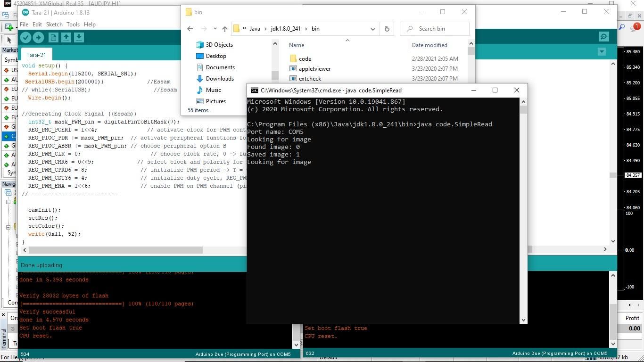The width and height of the screenshot is (644, 362).
Task: Click inside the Search bin input field
Action: (x=438, y=29)
